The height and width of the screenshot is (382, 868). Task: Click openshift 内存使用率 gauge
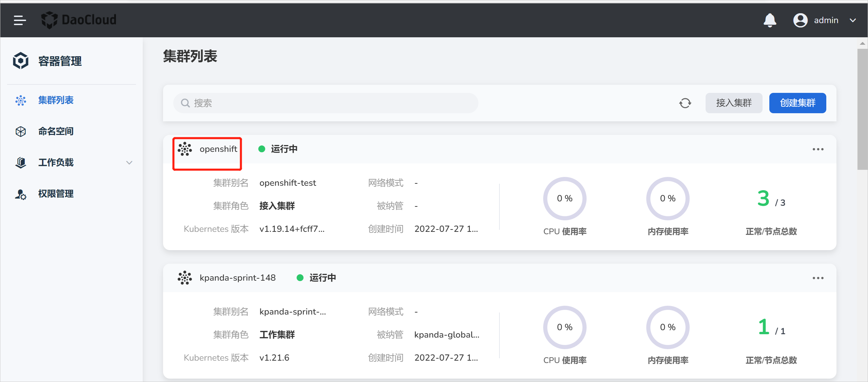(668, 199)
